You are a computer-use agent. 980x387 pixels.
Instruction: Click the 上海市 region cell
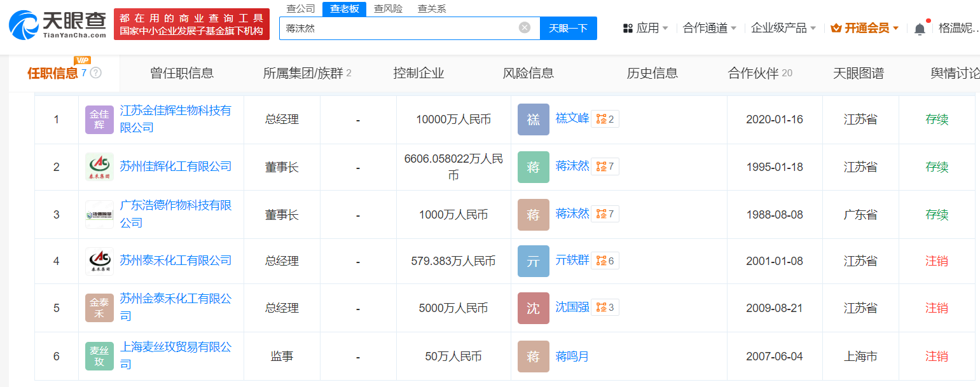coord(860,356)
